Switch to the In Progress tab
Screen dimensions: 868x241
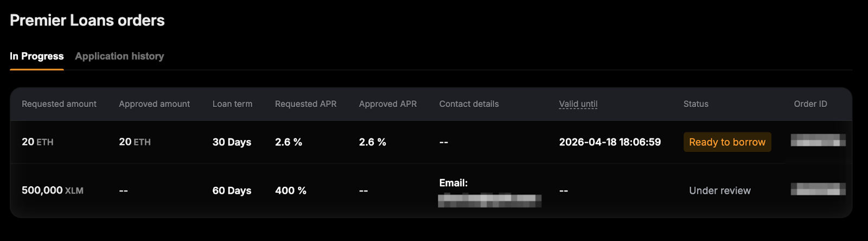pos(36,56)
